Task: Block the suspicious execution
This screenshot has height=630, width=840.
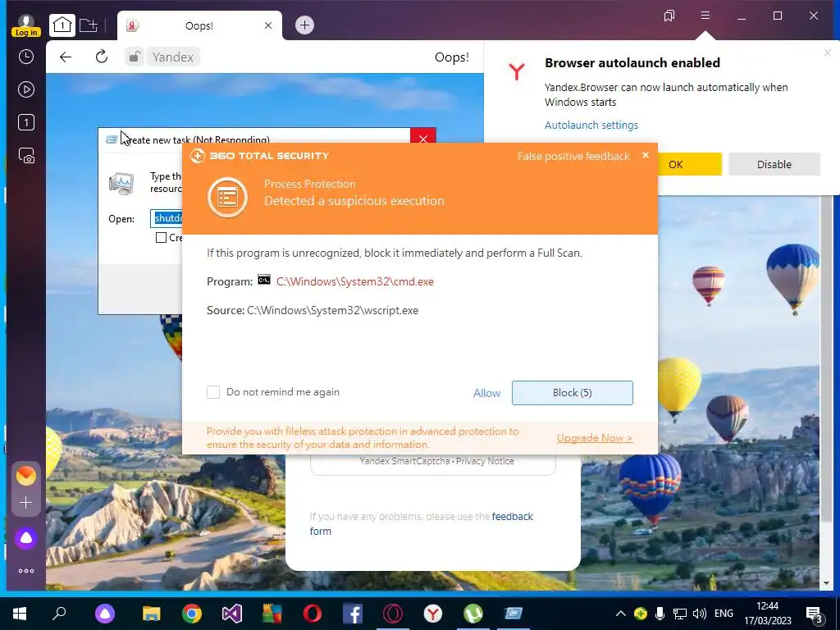Action: point(572,393)
